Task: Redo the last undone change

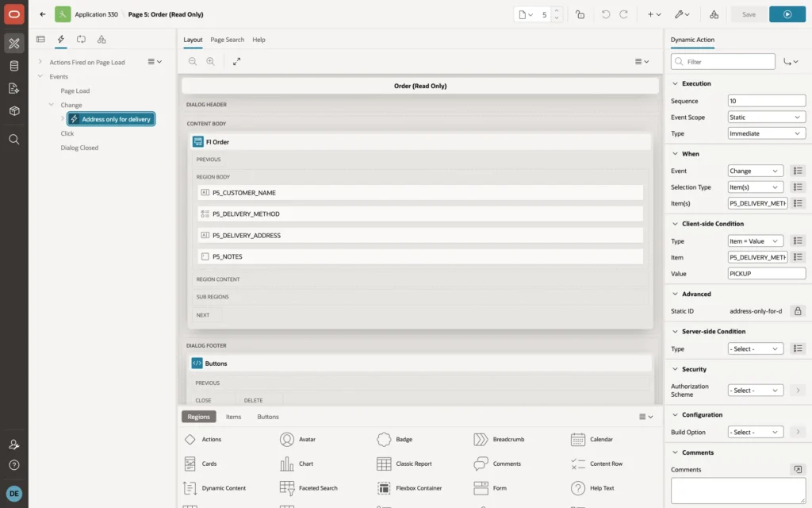Action: (x=623, y=14)
